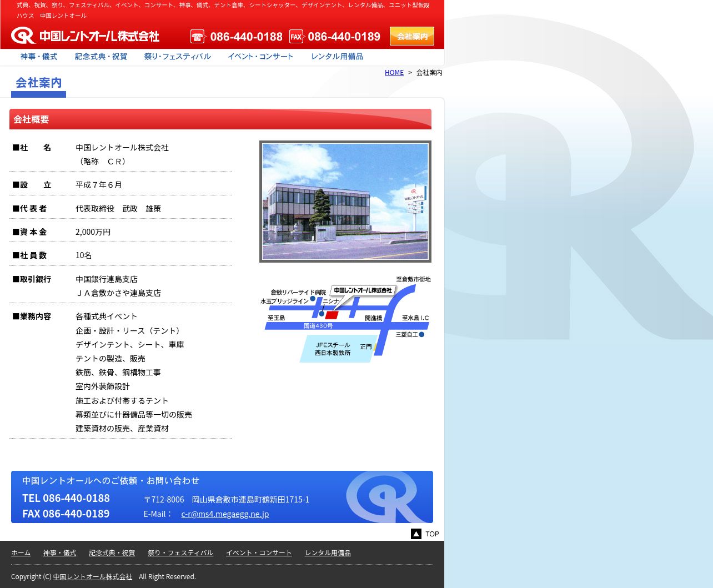Click footer 神事・儀式 link
713x588 pixels.
click(60, 553)
